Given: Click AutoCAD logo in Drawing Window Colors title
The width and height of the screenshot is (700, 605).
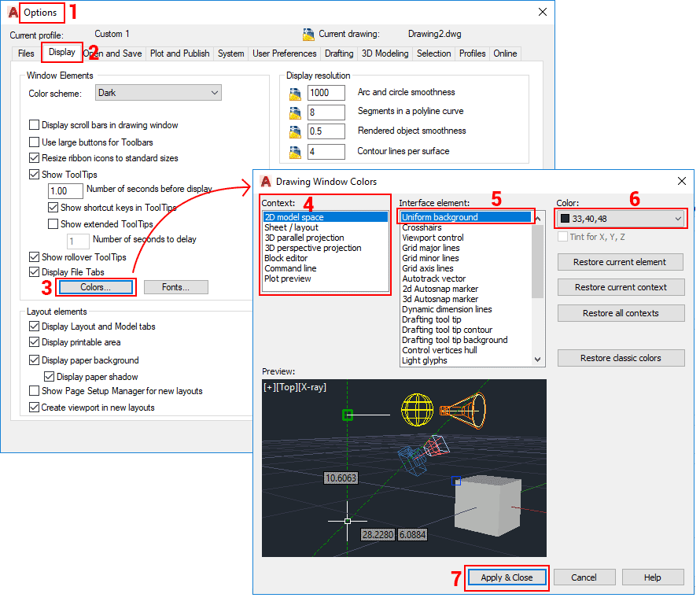Looking at the screenshot, I should 266,181.
